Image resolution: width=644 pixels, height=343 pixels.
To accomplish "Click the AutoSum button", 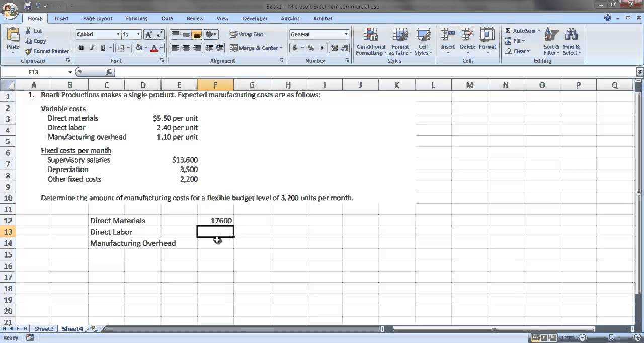I will tap(522, 31).
